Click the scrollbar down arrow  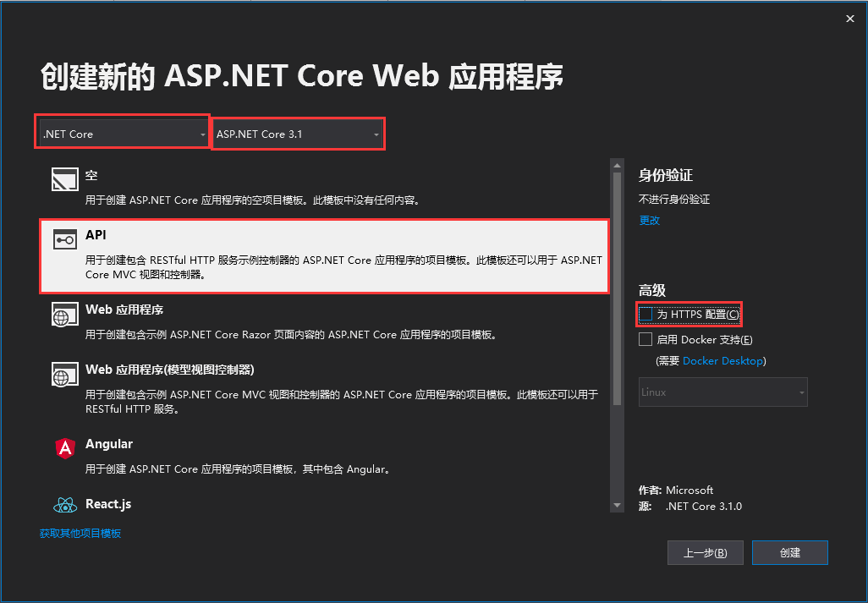pyautogui.click(x=617, y=504)
